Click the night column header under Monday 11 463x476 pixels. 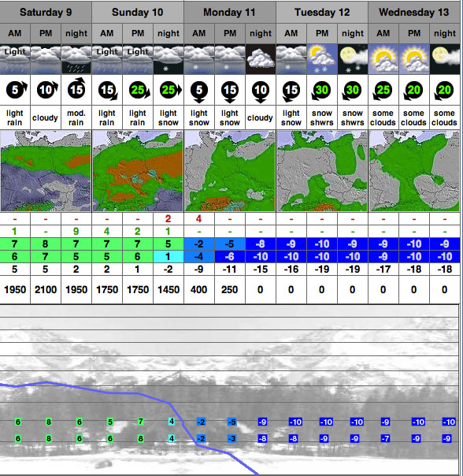pos(261,33)
